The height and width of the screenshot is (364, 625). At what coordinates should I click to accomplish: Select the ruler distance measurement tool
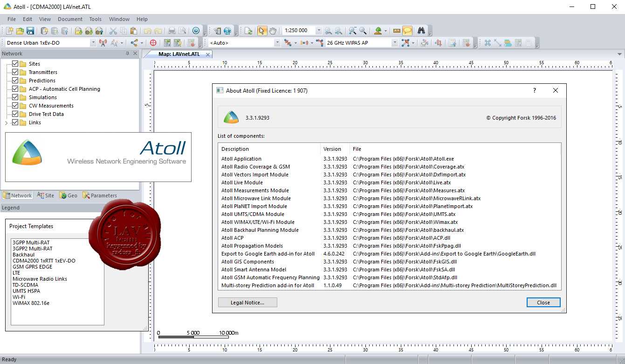[x=397, y=31]
